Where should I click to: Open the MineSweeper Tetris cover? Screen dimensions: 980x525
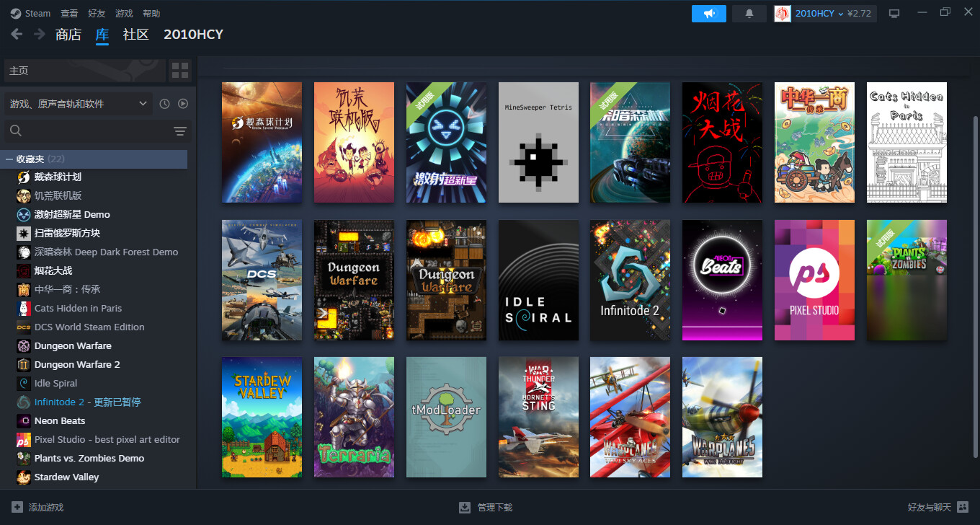[x=538, y=142]
